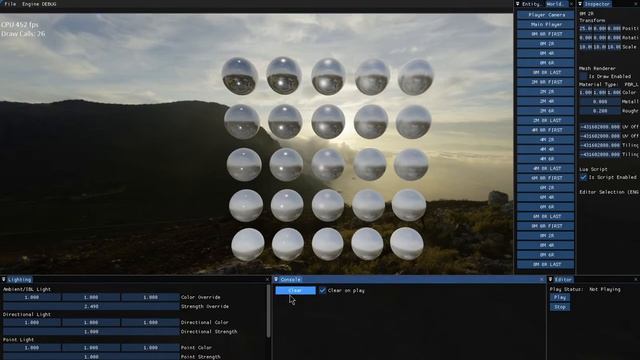Image resolution: width=640 pixels, height=360 pixels.
Task: Select the 0M 2R entity
Action: point(546,44)
